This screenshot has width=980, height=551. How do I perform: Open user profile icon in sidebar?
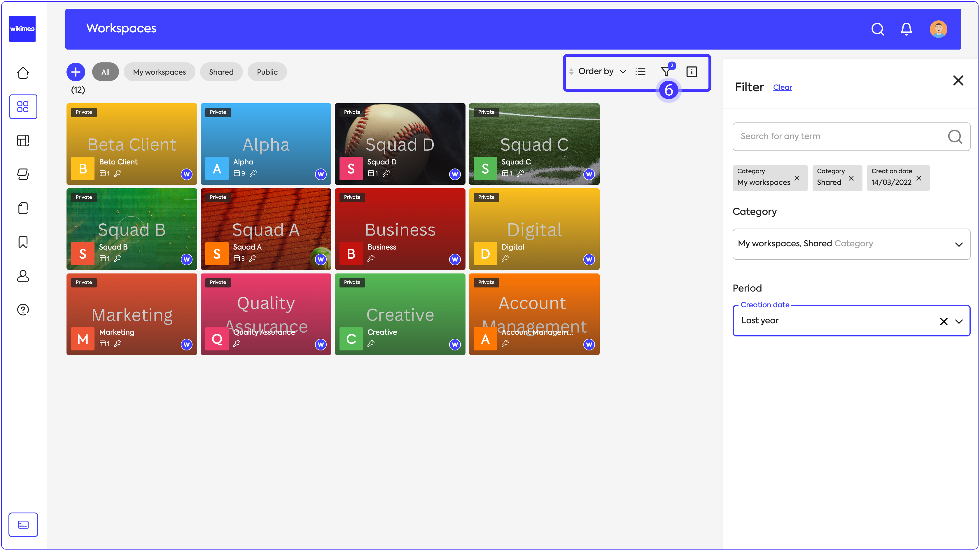[x=23, y=276]
